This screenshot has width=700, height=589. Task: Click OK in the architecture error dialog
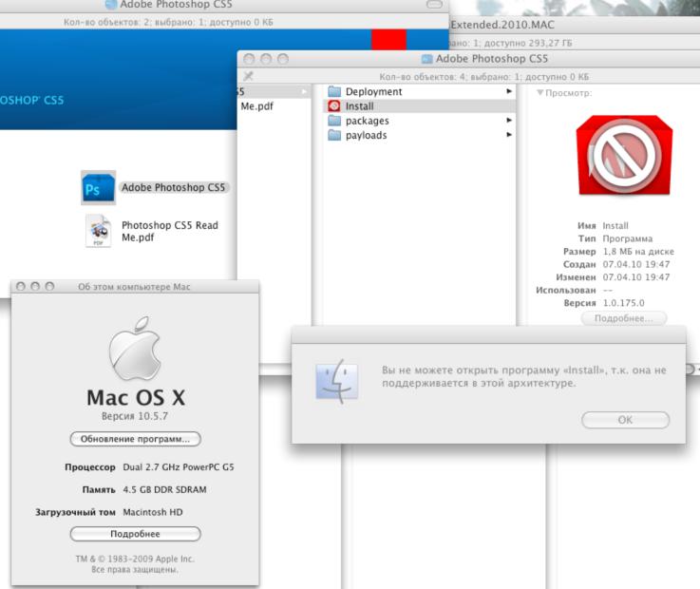point(626,420)
